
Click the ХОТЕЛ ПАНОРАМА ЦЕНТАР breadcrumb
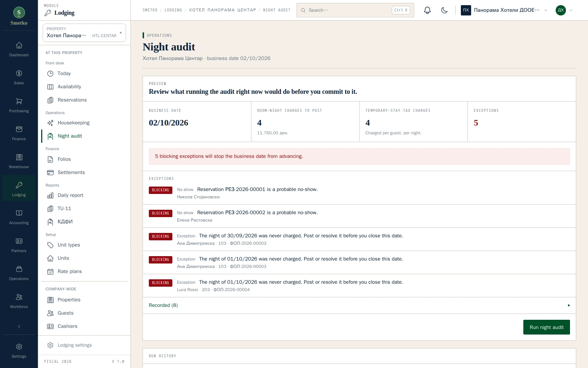pyautogui.click(x=222, y=10)
